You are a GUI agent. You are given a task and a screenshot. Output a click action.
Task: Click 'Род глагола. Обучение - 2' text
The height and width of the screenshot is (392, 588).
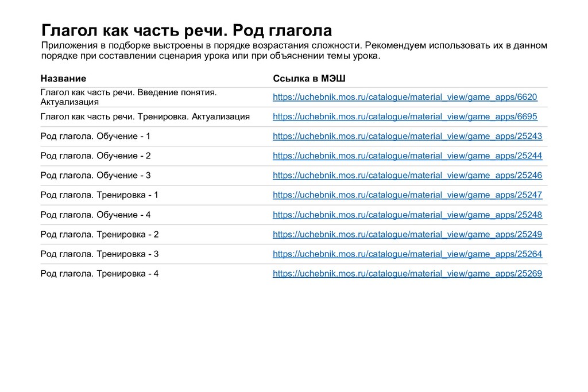pos(96,156)
